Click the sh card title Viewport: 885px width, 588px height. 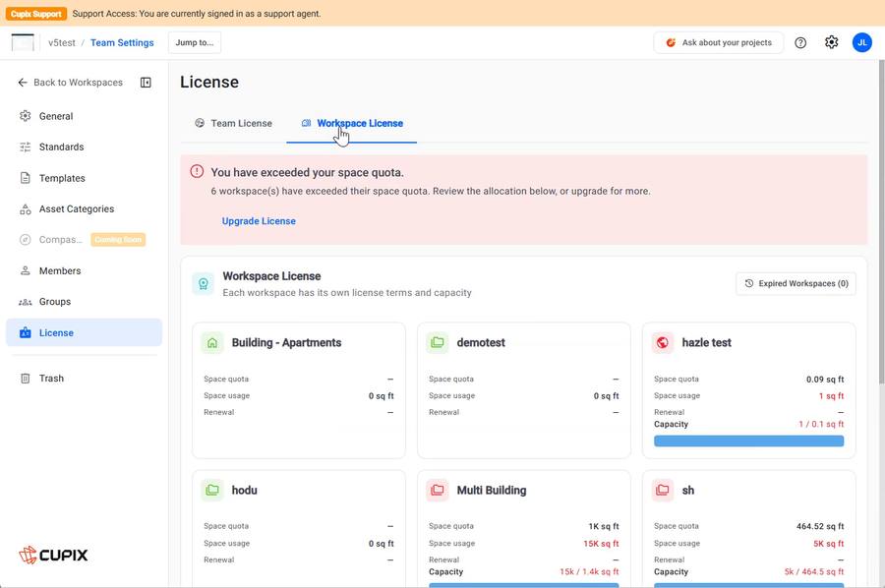(688, 490)
